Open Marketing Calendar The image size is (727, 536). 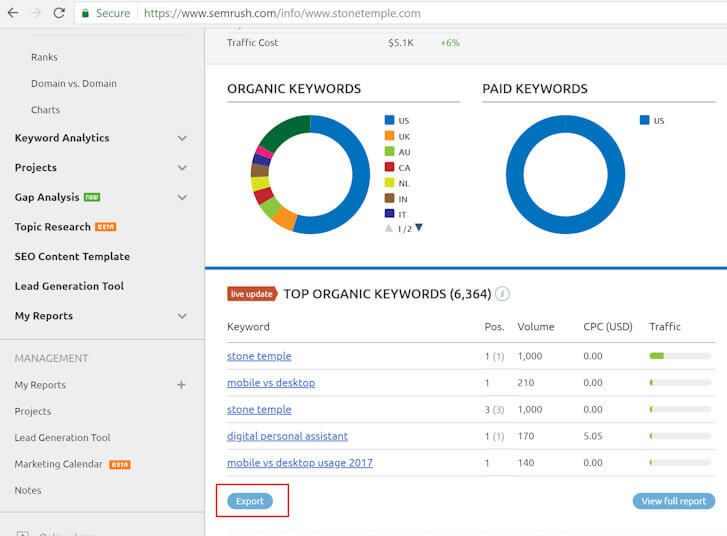click(58, 464)
